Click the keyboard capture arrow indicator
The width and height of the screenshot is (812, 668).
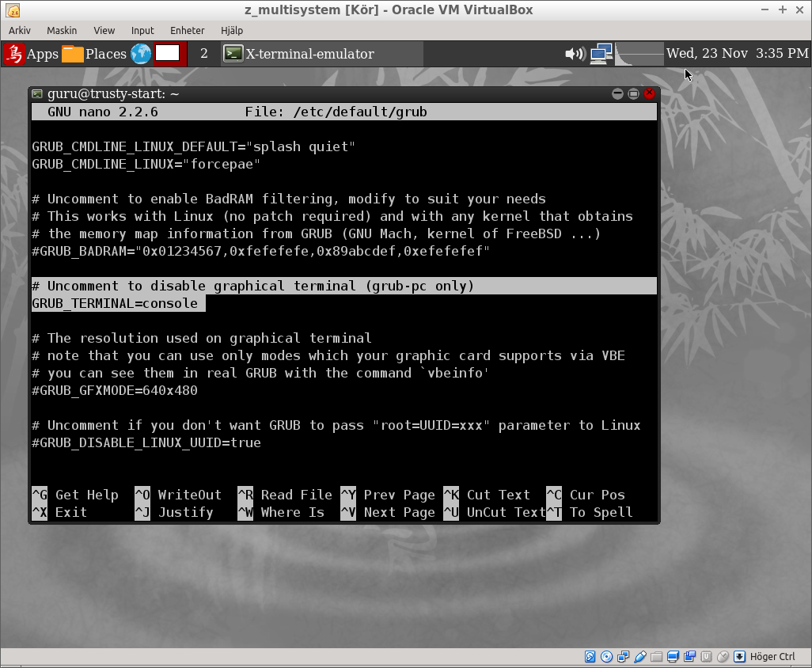click(x=740, y=657)
